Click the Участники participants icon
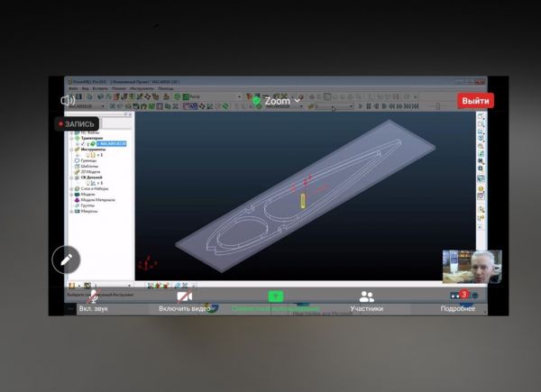Image resolution: width=541 pixels, height=392 pixels. pyautogui.click(x=366, y=296)
